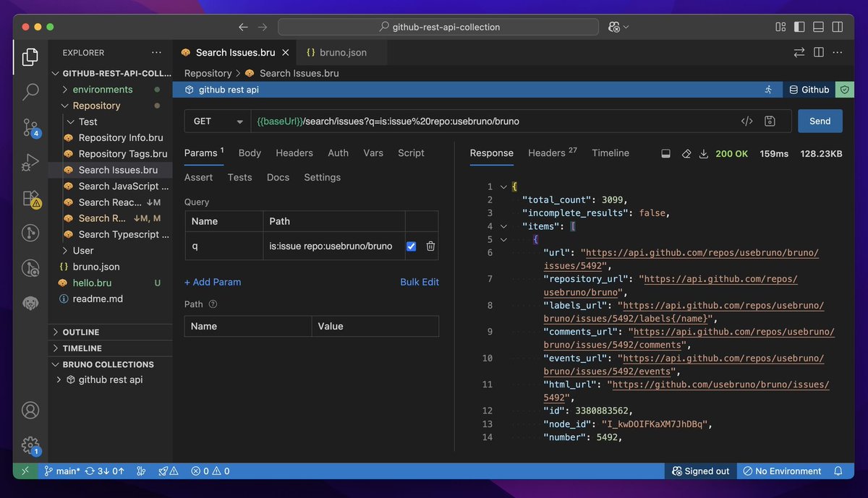Open notifications bell in status bar
This screenshot has height=498, width=868.
[838, 471]
